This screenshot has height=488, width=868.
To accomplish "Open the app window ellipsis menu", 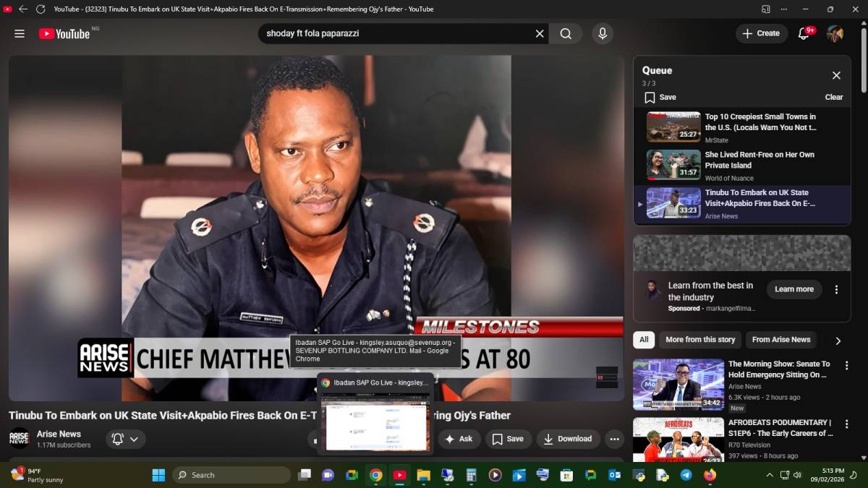I will coord(784,9).
